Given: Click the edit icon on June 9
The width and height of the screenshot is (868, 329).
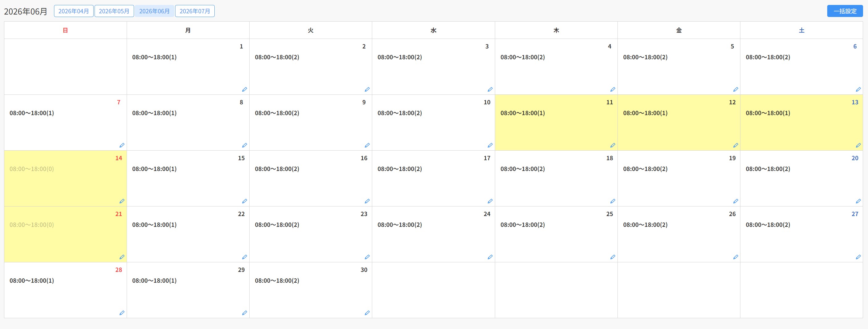Looking at the screenshot, I should pyautogui.click(x=367, y=145).
